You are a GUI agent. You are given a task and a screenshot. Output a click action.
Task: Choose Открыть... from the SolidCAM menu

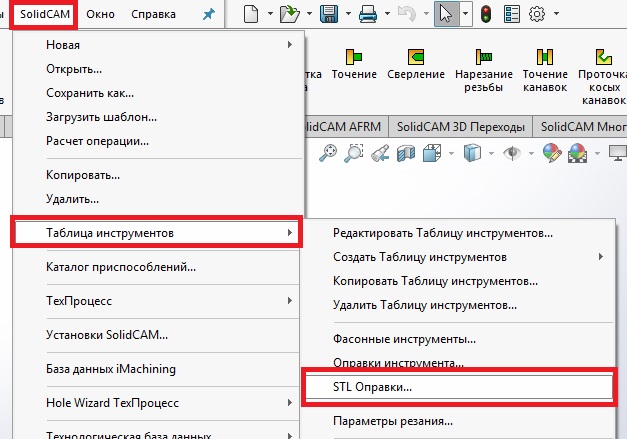point(157,69)
